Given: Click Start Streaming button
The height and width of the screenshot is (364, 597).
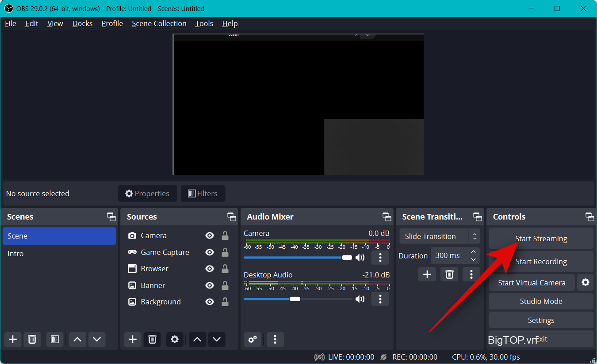Looking at the screenshot, I should pyautogui.click(x=541, y=239).
